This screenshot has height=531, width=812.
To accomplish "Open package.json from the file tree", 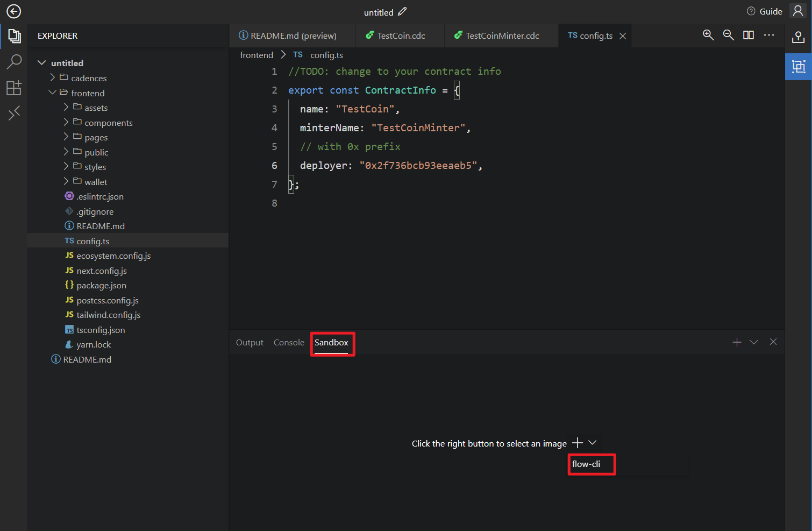I will [101, 285].
